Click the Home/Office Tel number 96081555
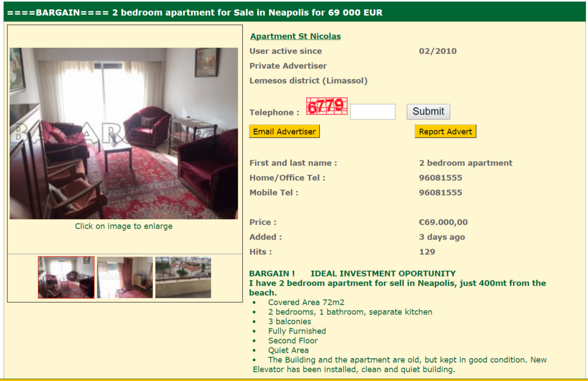This screenshot has height=381, width=588. pyautogui.click(x=441, y=178)
